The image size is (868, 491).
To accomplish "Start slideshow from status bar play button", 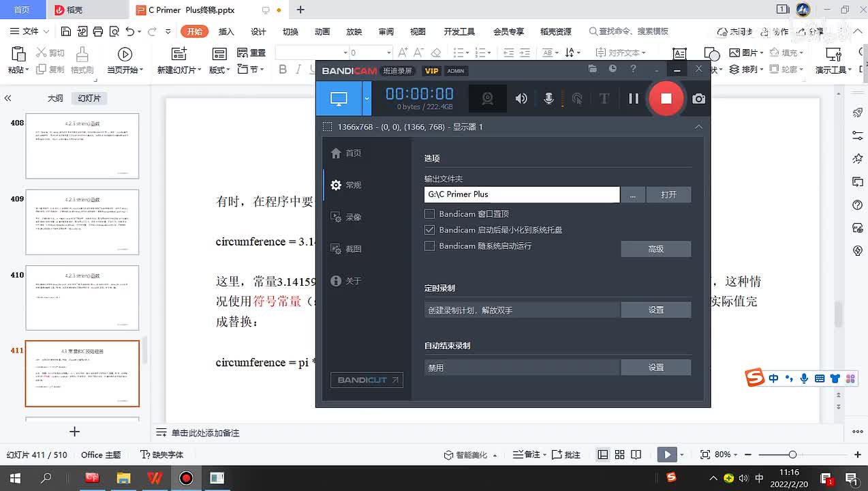I will point(666,454).
